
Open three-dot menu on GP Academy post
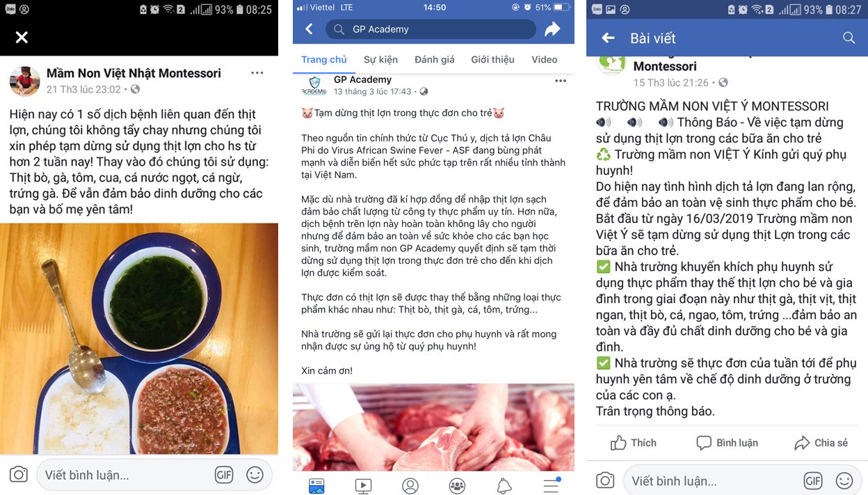pyautogui.click(x=561, y=81)
